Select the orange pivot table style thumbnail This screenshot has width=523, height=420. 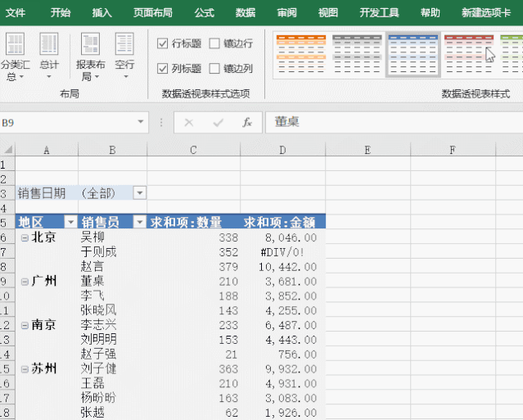[301, 54]
